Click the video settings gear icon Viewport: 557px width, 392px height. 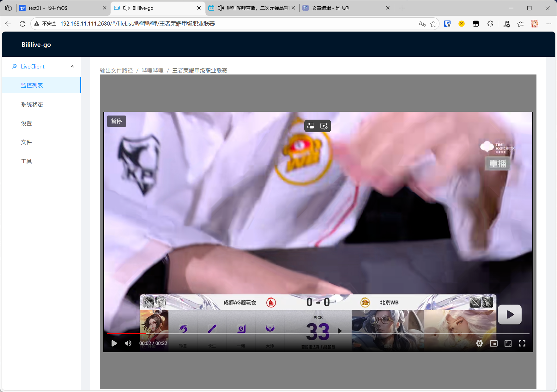479,343
